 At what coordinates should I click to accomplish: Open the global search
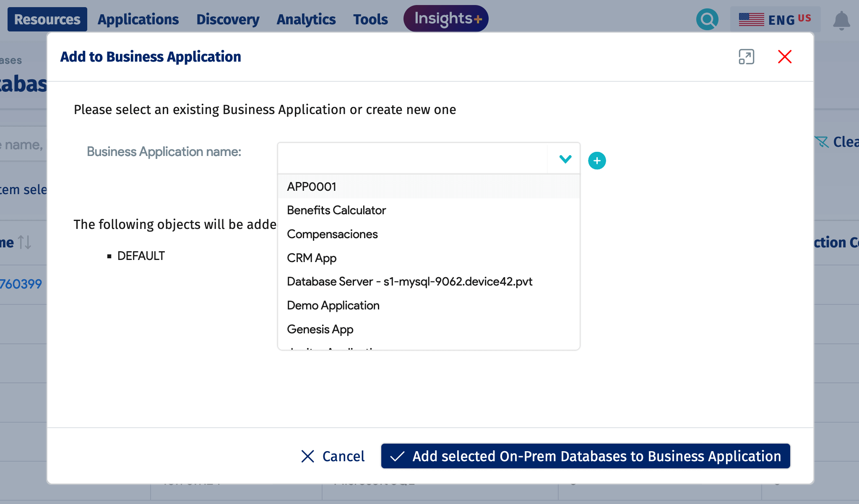tap(707, 18)
